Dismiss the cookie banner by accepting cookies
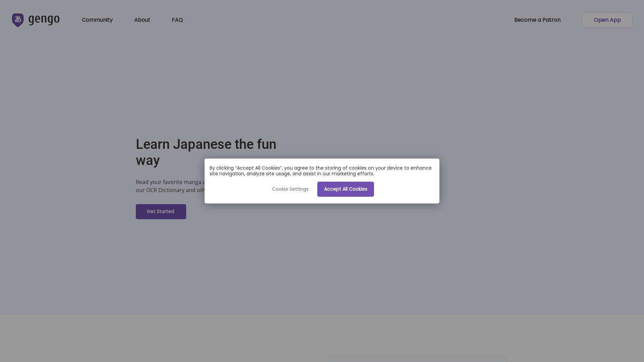The image size is (644, 362). [x=345, y=189]
